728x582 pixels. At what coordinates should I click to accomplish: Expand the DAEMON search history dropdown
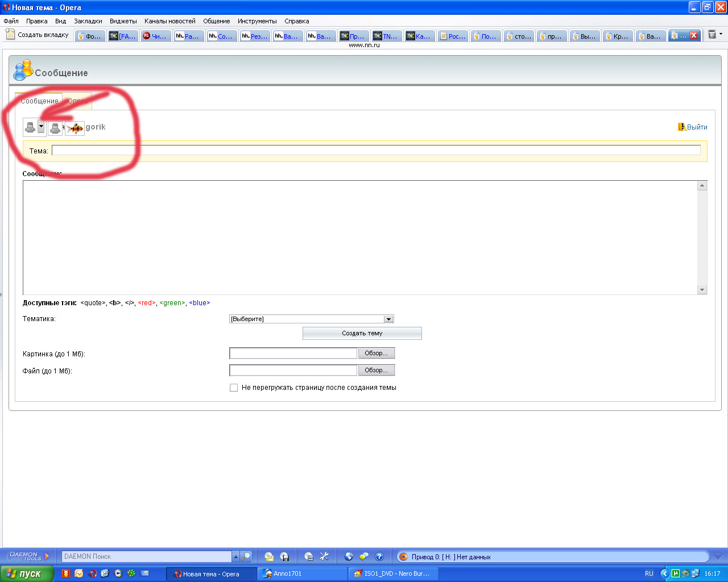235,556
